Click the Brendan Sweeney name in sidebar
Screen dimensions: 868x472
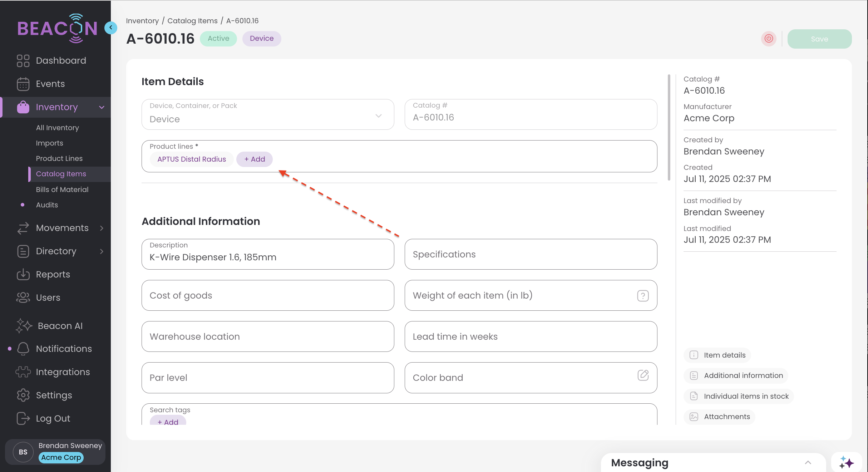pyautogui.click(x=70, y=446)
